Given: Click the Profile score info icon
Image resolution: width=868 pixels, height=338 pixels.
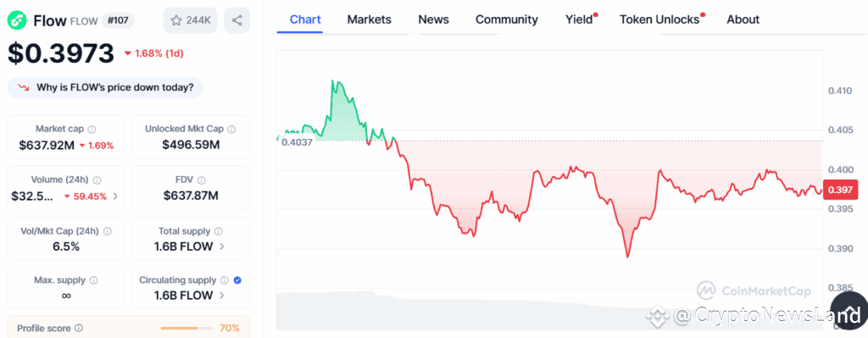Looking at the screenshot, I should click(x=79, y=328).
